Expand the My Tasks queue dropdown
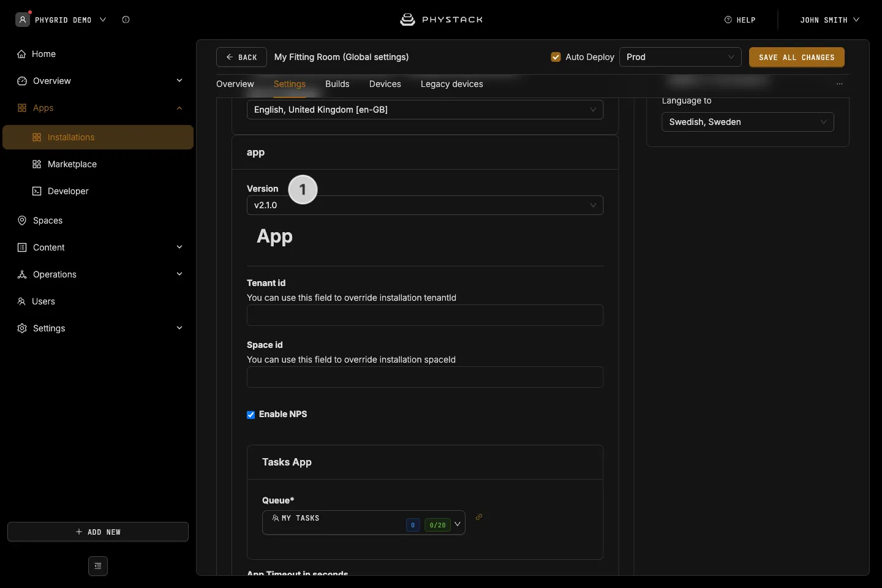The height and width of the screenshot is (588, 882). (x=364, y=522)
